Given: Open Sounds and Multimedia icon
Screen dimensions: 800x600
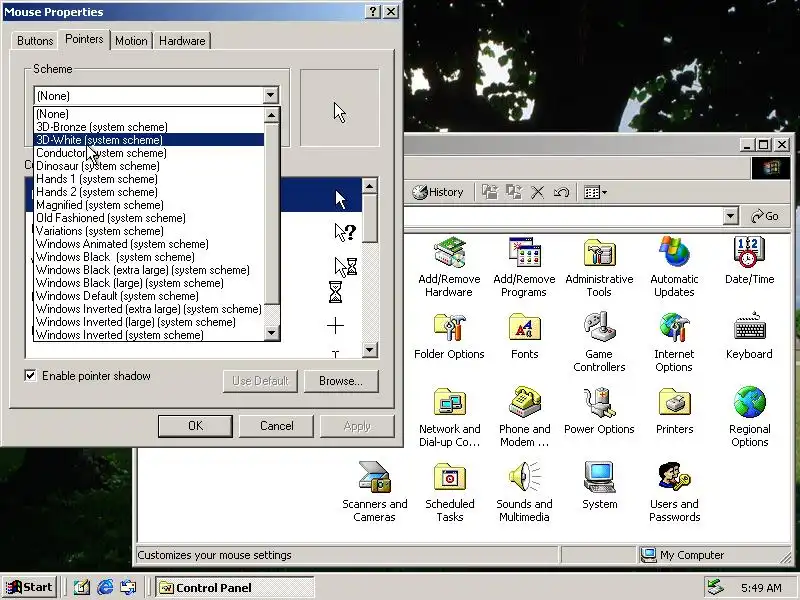Looking at the screenshot, I should click(x=524, y=492).
